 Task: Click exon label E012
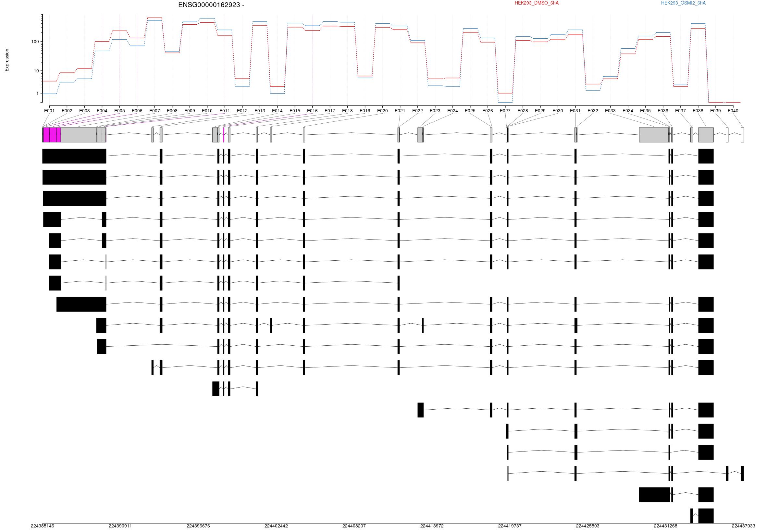tap(242, 111)
